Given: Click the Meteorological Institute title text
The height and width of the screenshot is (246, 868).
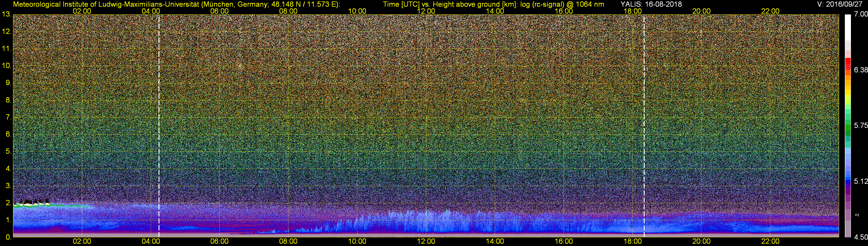Looking at the screenshot, I should pyautogui.click(x=176, y=4).
